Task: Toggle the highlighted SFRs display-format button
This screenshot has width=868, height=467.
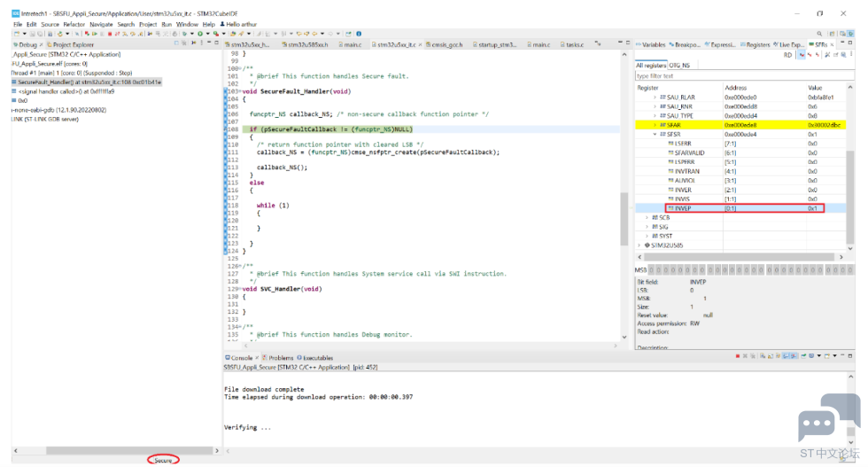Action: (x=802, y=55)
